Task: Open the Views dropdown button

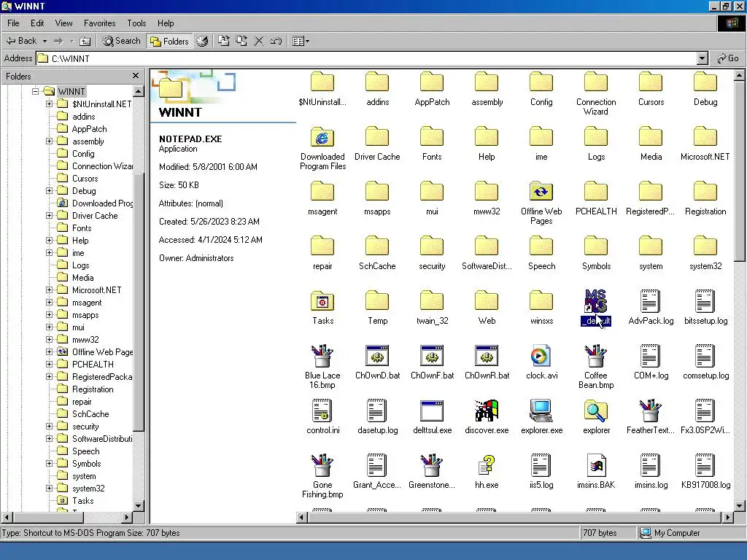Action: [301, 41]
